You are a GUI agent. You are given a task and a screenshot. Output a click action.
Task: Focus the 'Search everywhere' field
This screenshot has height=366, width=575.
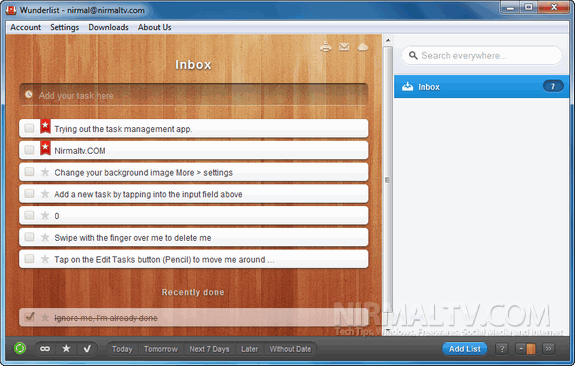pos(481,55)
